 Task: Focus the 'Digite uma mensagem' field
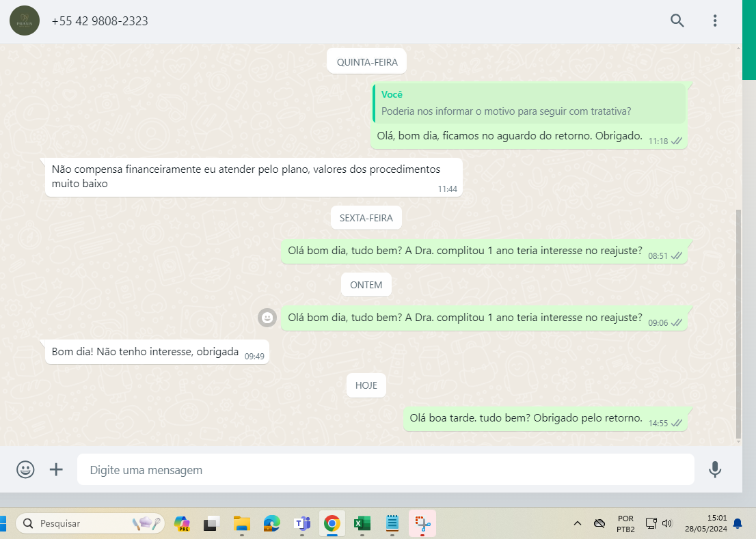pos(386,469)
